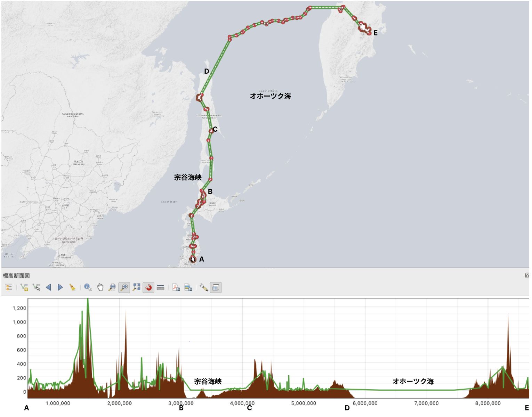
Task: Export elevation profile as PDF
Action: [176, 288]
